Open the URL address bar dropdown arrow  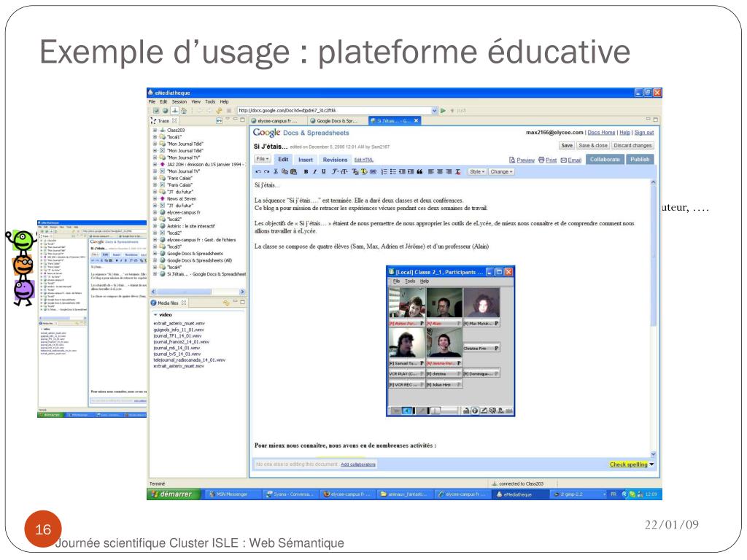tap(435, 111)
